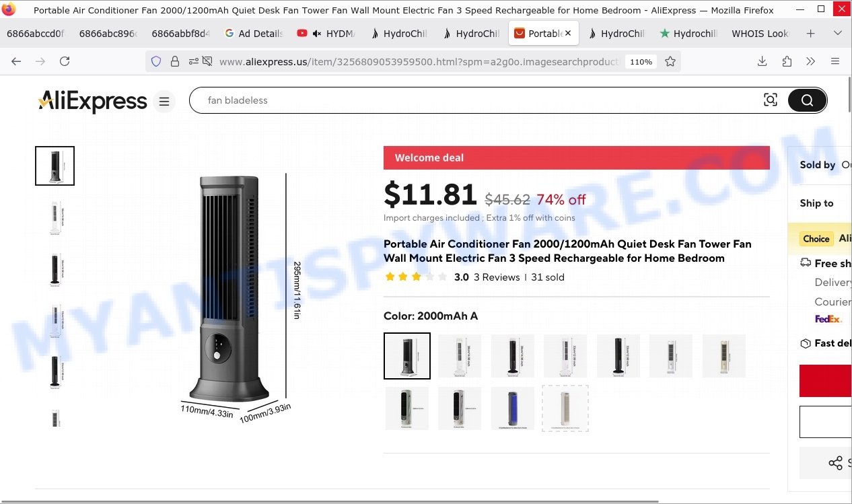Open Firefox downloads panel icon
852x504 pixels.
pyautogui.click(x=762, y=61)
